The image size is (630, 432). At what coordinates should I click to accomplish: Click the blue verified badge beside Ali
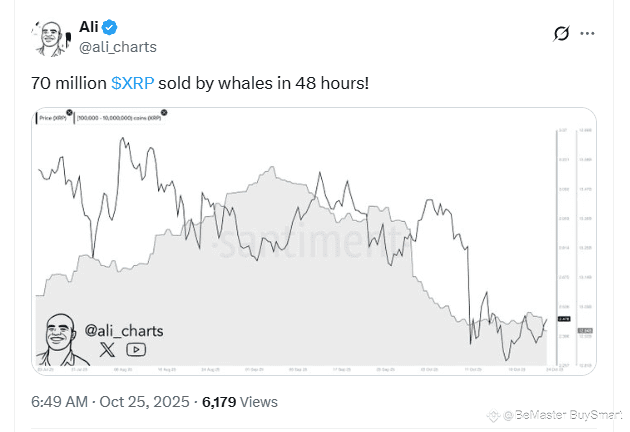[113, 27]
